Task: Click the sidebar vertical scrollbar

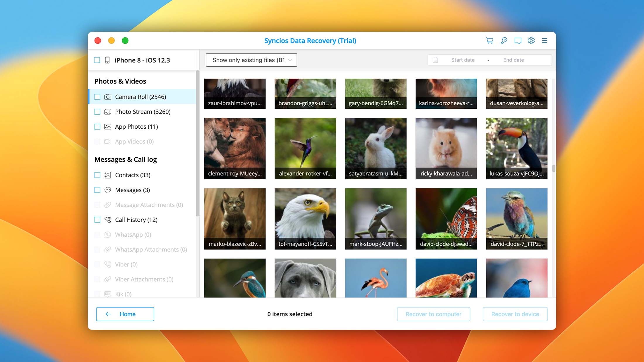Action: pyautogui.click(x=198, y=143)
